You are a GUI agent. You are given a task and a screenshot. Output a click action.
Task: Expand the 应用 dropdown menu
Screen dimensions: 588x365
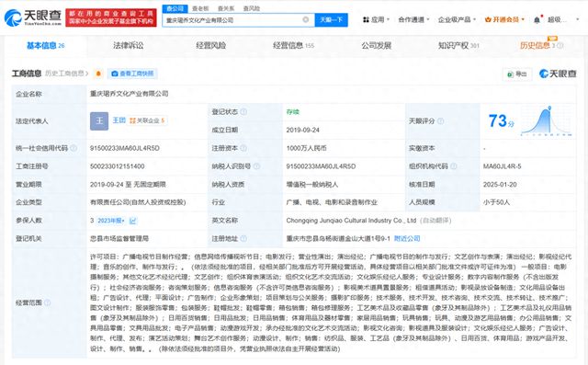[376, 19]
